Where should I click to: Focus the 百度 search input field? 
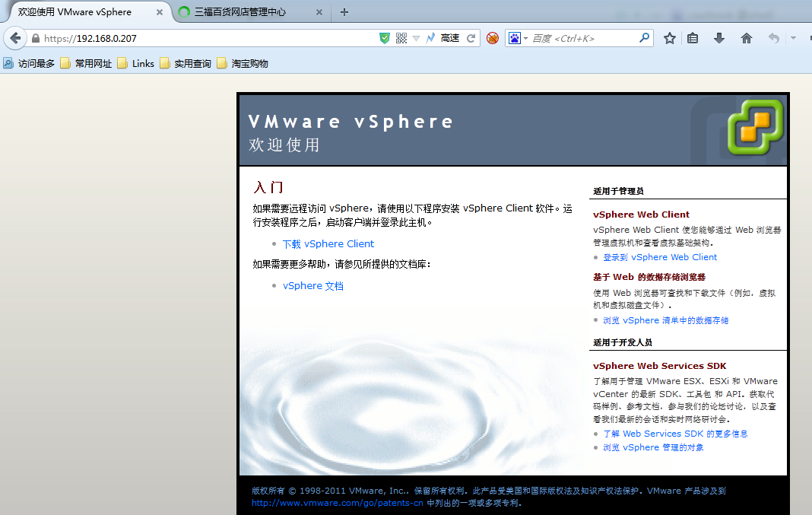tap(583, 38)
